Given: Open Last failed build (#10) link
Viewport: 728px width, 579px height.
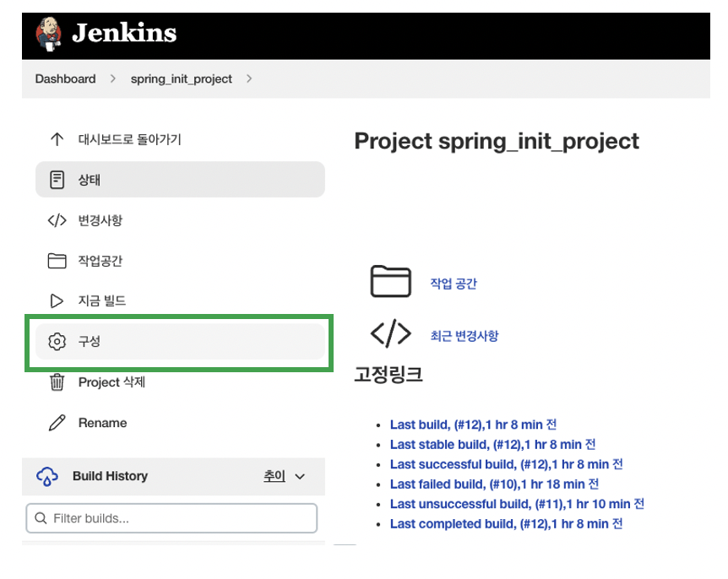Looking at the screenshot, I should (494, 484).
